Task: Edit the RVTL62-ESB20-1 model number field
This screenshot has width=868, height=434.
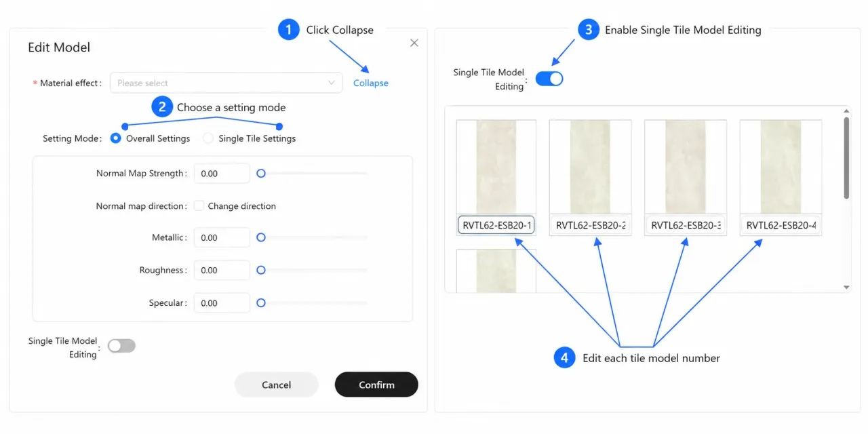Action: [x=496, y=225]
